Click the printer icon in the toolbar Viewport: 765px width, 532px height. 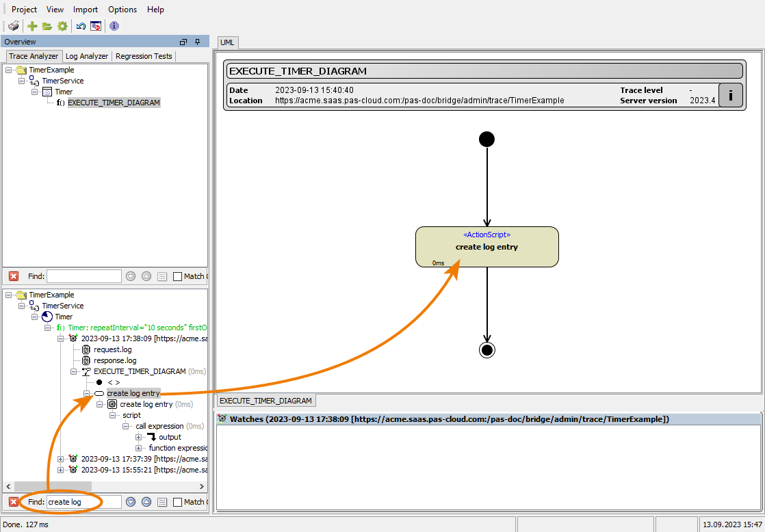click(x=13, y=26)
